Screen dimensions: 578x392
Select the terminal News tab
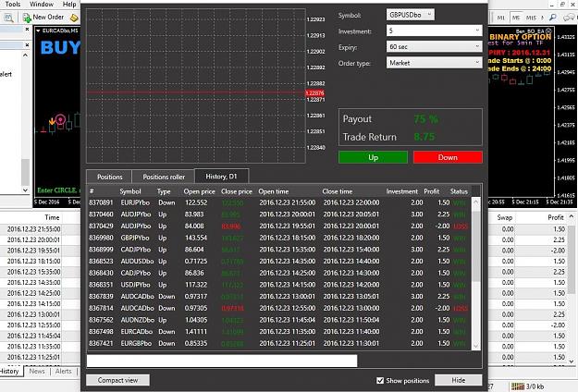[x=37, y=371]
